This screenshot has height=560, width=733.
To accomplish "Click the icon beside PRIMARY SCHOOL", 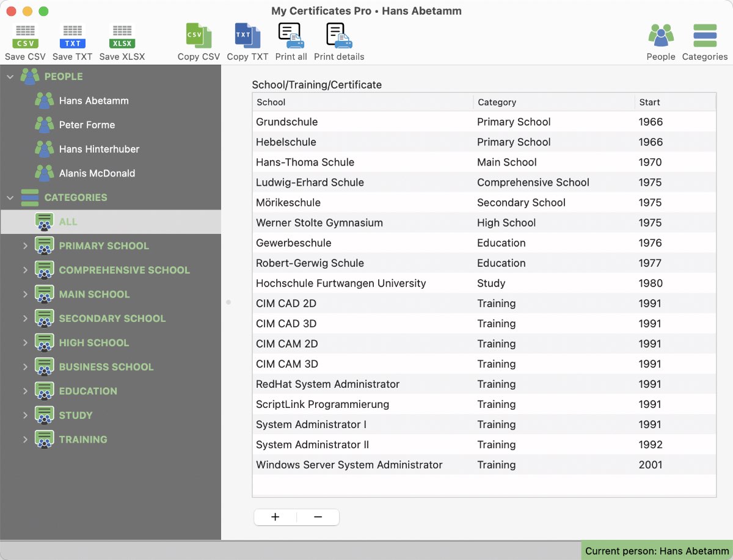I will [44, 246].
